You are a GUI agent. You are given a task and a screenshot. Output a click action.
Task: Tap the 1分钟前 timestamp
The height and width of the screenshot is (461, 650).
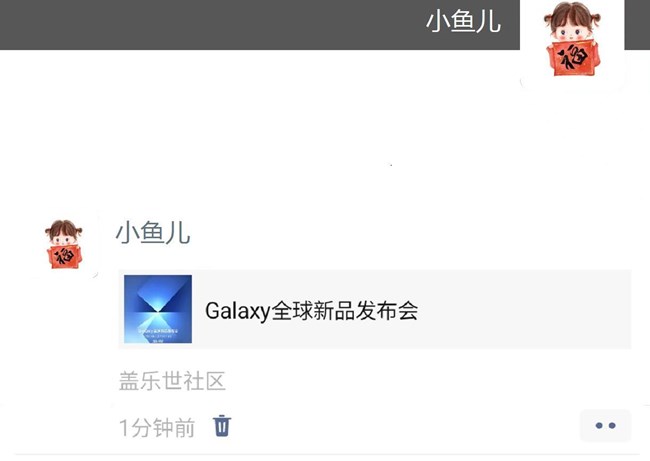pos(157,427)
